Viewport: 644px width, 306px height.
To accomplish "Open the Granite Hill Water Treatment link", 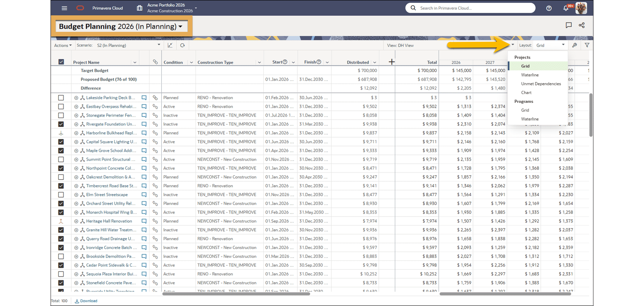I will pos(111,230).
